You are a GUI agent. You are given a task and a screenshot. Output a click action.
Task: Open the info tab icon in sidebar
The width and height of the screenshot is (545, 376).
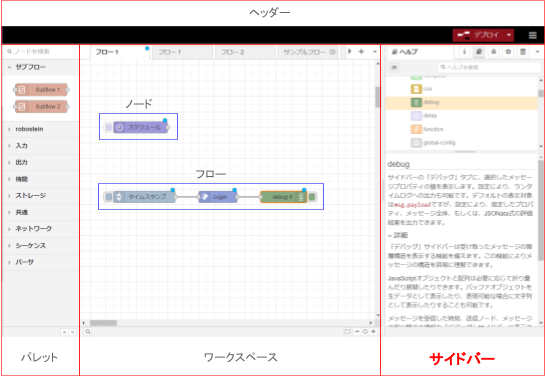click(464, 52)
